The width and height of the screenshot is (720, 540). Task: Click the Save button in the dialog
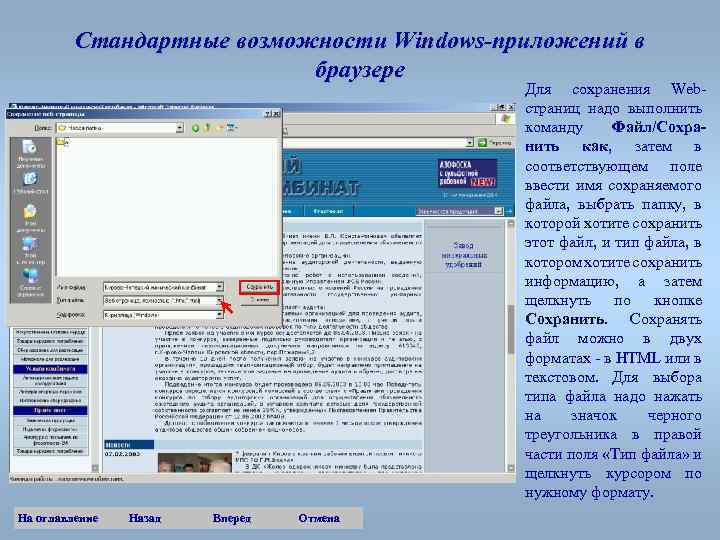pos(259,287)
